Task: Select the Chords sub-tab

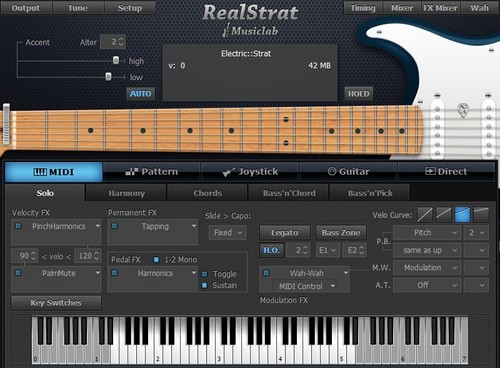Action: (x=207, y=193)
